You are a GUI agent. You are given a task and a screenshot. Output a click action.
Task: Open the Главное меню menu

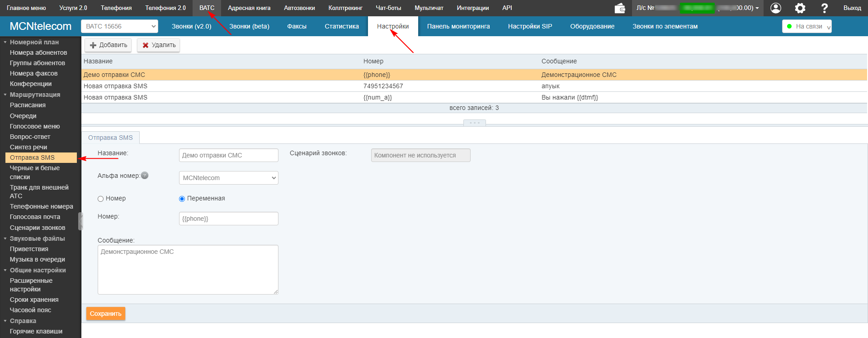coord(26,8)
